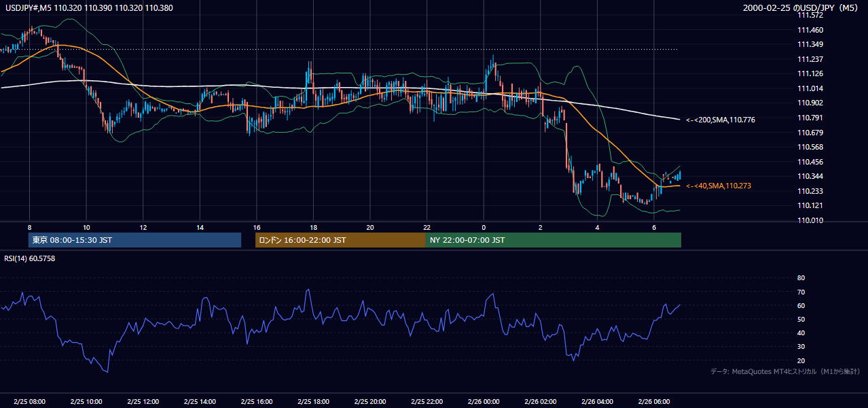Click hour marker 18 under price chart
868x408 pixels.
(x=313, y=227)
